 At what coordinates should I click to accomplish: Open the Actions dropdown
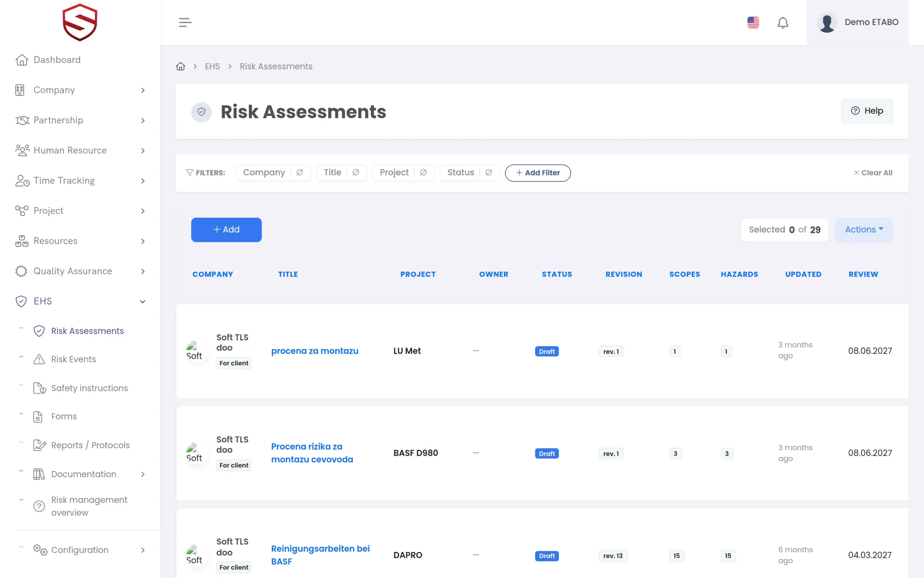864,229
